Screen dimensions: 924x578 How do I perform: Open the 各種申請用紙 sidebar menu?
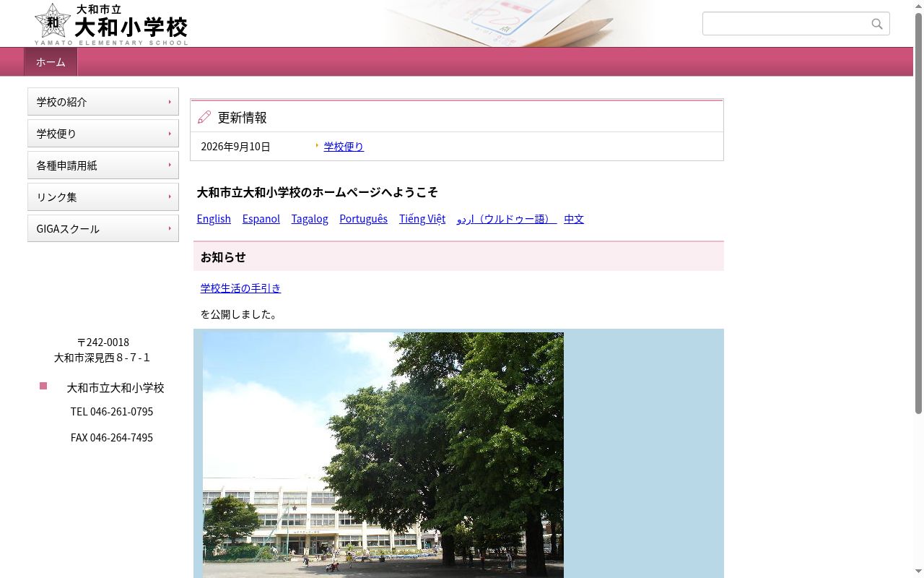click(103, 165)
